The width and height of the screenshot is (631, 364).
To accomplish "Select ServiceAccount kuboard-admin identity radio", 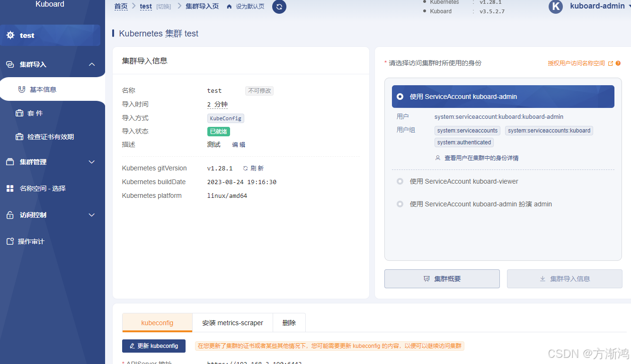I will coord(400,97).
